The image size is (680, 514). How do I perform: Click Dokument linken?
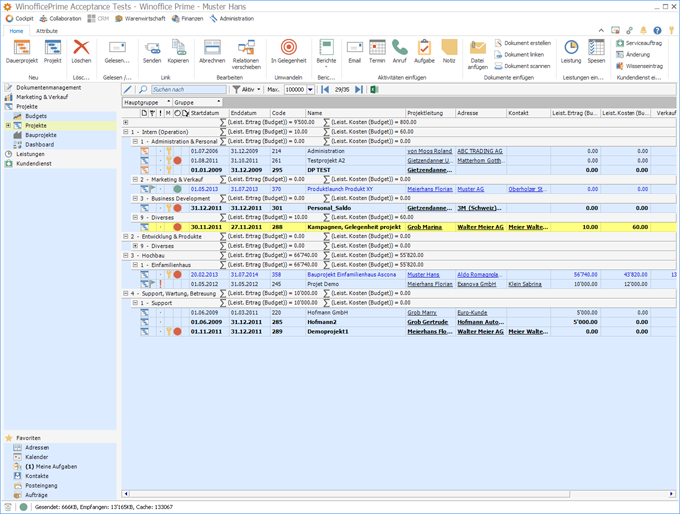pyautogui.click(x=519, y=55)
